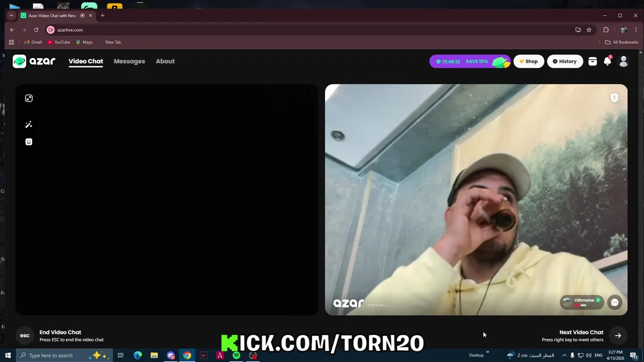Open the All Bookmarks folder
This screenshot has height=362, width=644.
click(x=622, y=42)
